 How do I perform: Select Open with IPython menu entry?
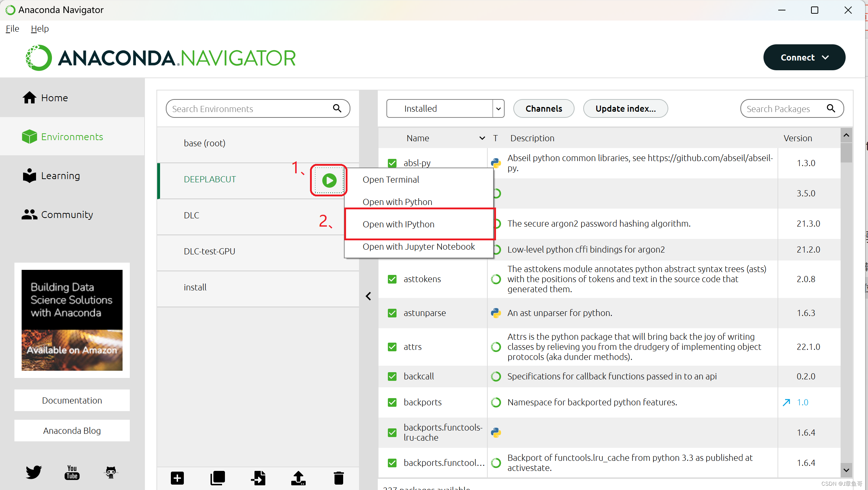398,224
